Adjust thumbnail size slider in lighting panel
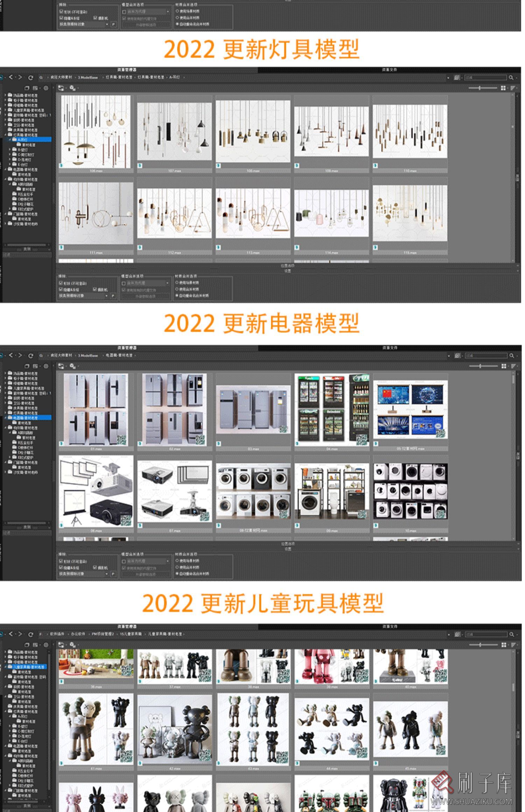 pyautogui.click(x=483, y=88)
